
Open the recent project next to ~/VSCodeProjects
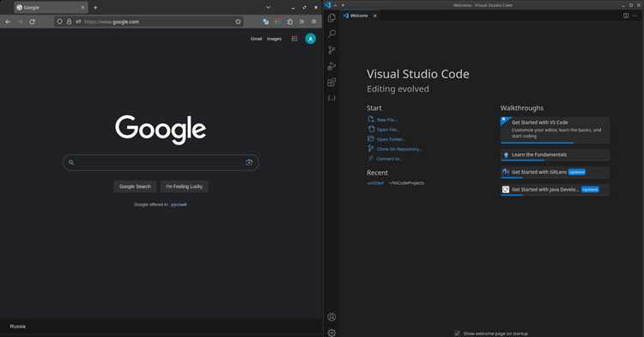375,183
